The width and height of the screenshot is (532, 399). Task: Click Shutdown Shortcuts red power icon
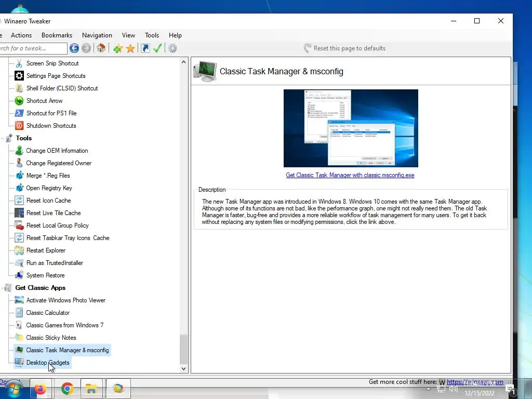click(19, 126)
